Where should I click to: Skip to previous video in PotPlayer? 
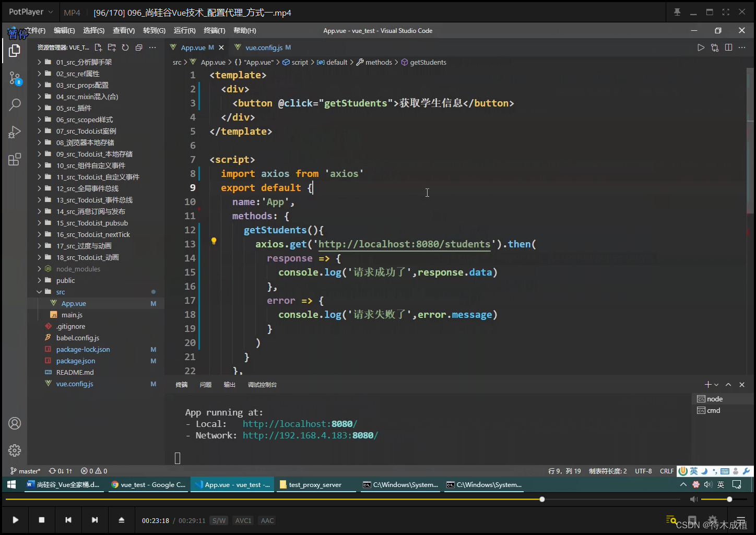coord(68,520)
